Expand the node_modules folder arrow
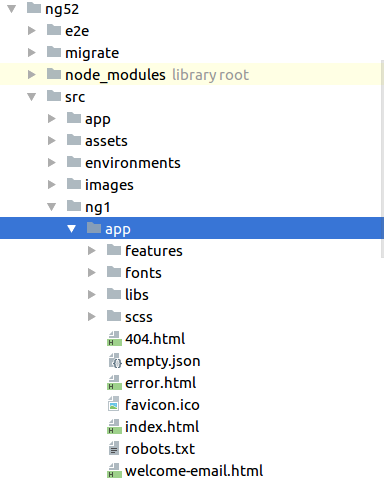 pyautogui.click(x=32, y=75)
